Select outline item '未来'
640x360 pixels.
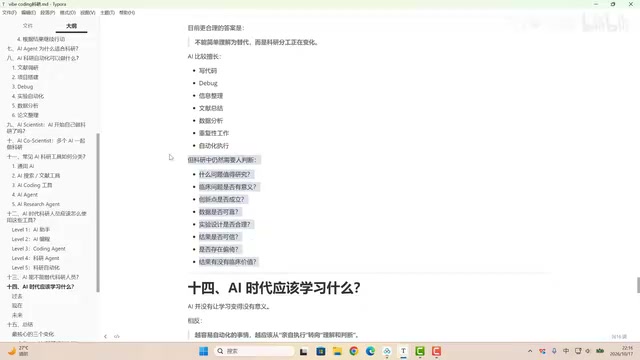click(17, 315)
